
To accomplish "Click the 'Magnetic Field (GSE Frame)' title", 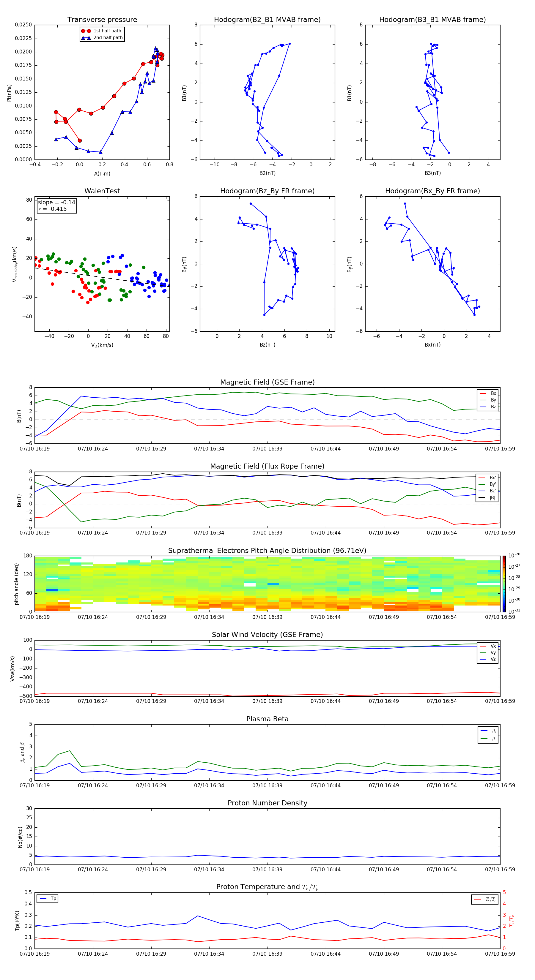I will [x=267, y=382].
